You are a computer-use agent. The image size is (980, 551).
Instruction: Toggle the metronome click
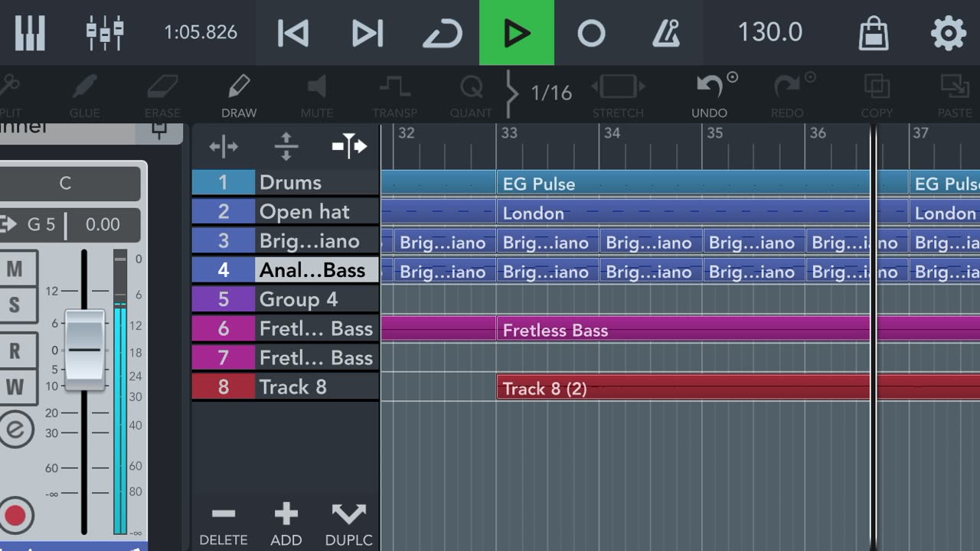pos(665,33)
